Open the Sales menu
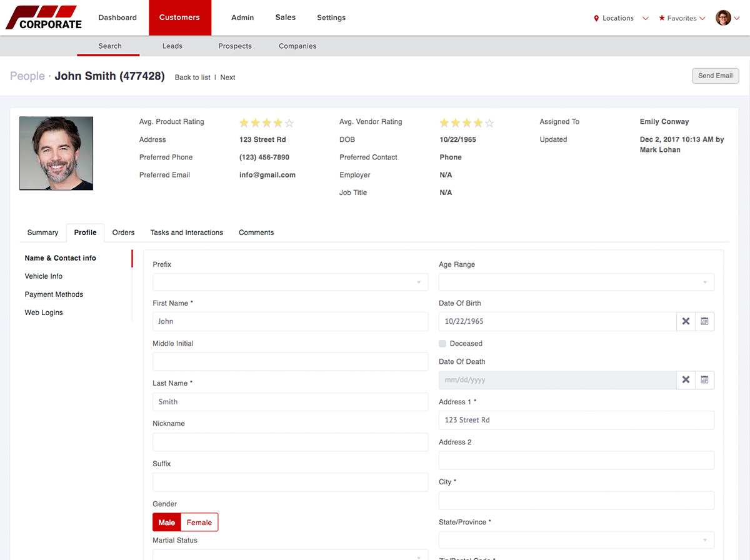The width and height of the screenshot is (750, 560). (x=286, y=17)
